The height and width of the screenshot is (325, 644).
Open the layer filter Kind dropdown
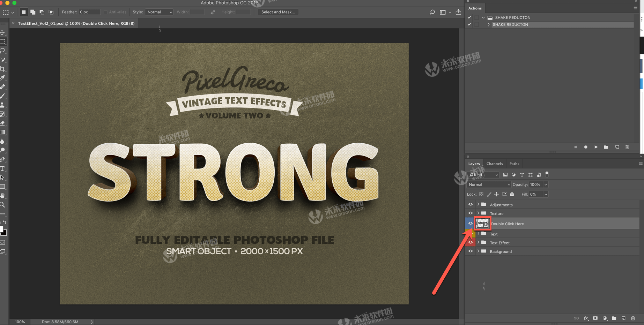(x=484, y=175)
